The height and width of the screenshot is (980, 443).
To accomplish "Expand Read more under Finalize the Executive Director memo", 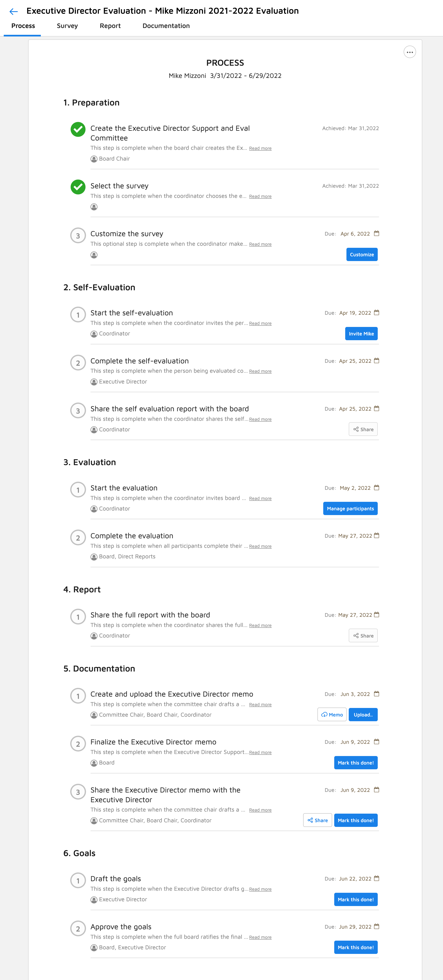I will pos(260,753).
